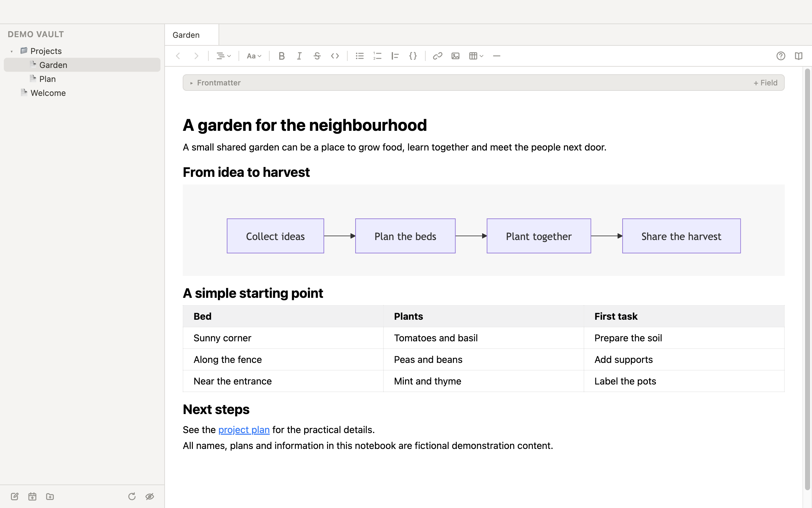The image size is (812, 508).
Task: Click the 'Sunny corner' table cell
Action: tap(283, 338)
